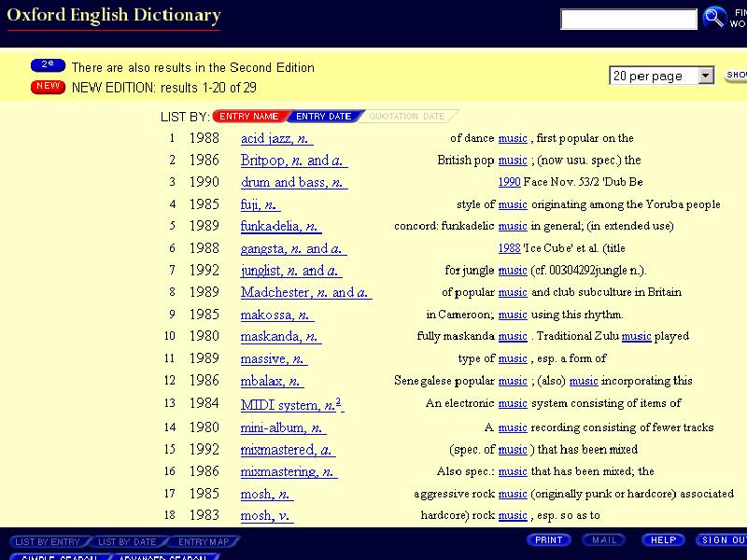The image size is (747, 560).
Task: Click the SIGN OUT button
Action: coord(721,540)
